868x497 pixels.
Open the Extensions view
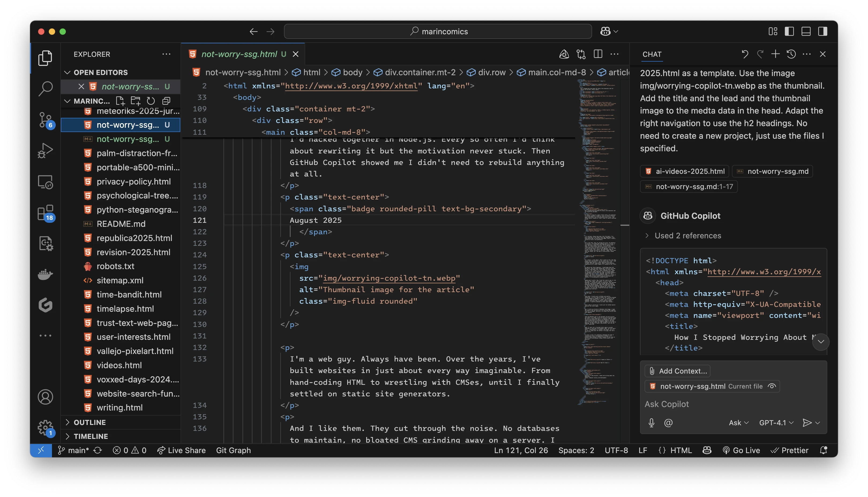tap(45, 213)
